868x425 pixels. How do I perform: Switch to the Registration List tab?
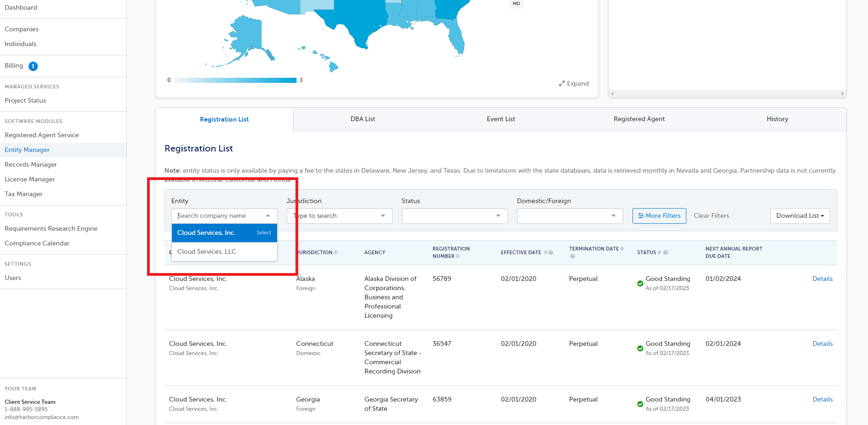tap(224, 119)
